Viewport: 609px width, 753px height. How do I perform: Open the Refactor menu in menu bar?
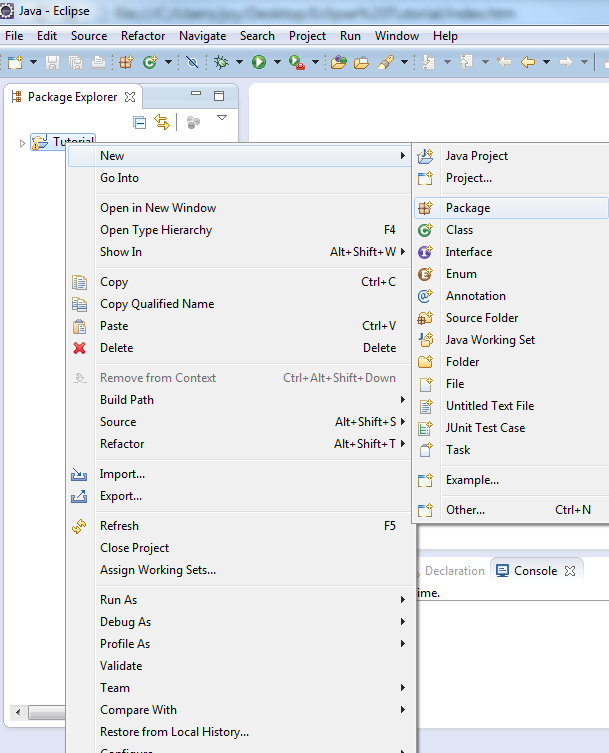(143, 36)
